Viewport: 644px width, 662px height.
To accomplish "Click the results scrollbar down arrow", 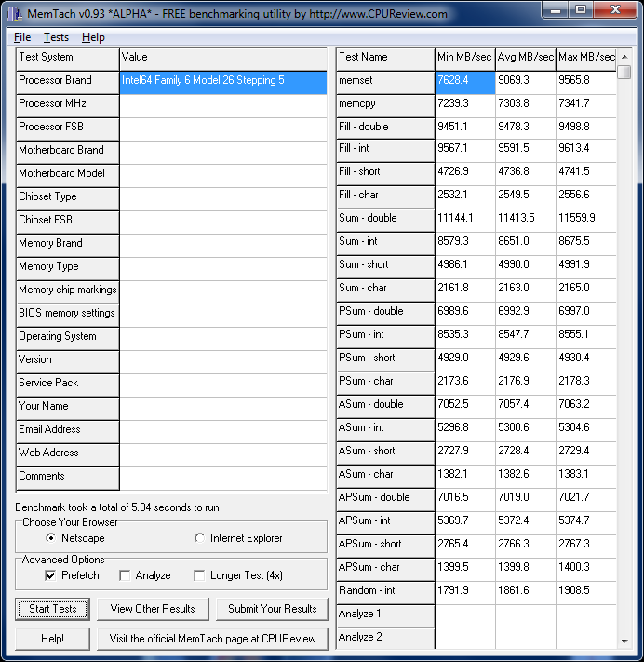I will tap(624, 642).
